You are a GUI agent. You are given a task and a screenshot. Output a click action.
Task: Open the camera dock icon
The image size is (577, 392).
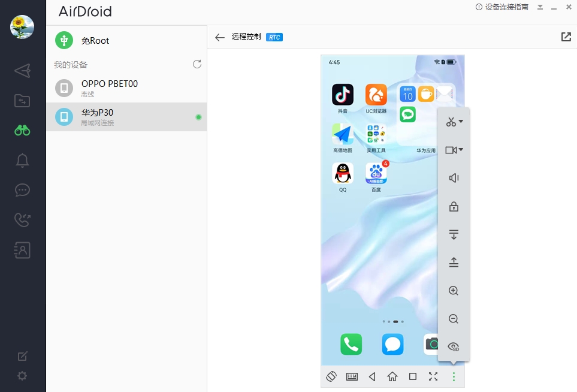click(x=431, y=344)
